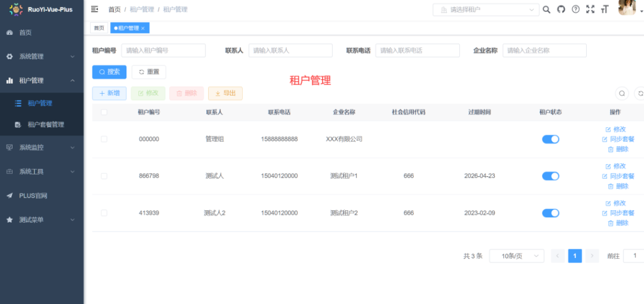Click the round search toggle icon above table

(x=621, y=93)
